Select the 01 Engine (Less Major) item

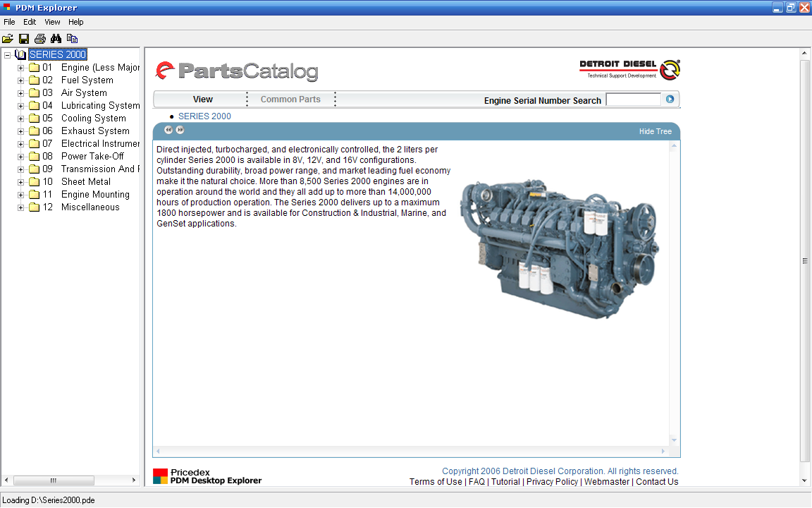click(91, 68)
